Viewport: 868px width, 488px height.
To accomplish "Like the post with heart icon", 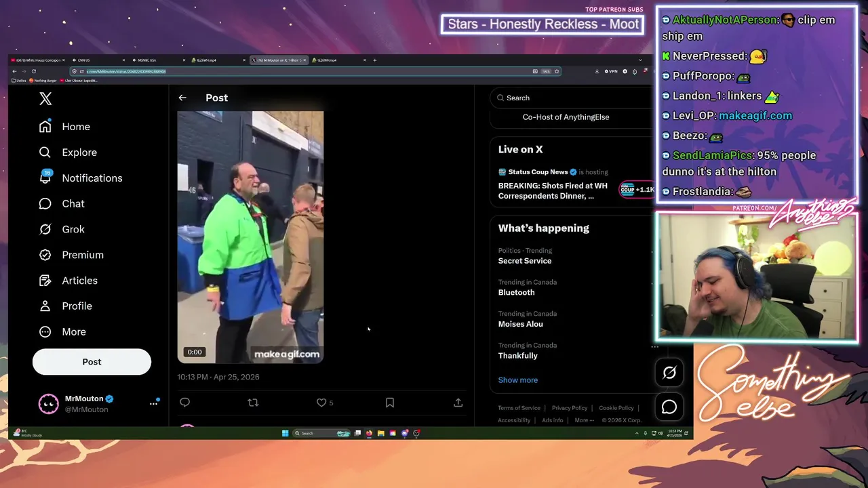I will 321,403.
